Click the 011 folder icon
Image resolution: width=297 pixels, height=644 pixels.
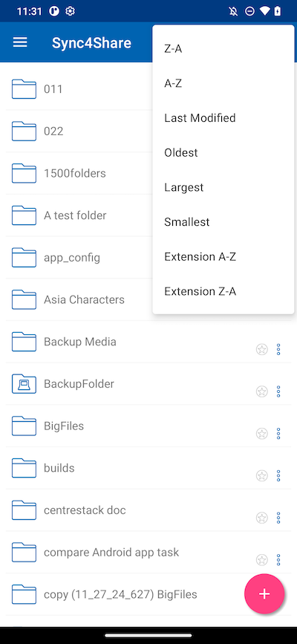click(x=24, y=88)
